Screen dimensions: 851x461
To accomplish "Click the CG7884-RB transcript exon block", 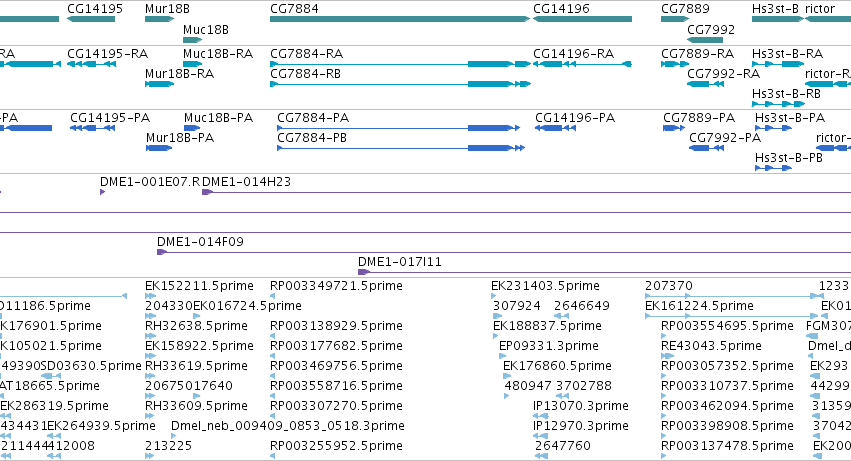I will (490, 84).
